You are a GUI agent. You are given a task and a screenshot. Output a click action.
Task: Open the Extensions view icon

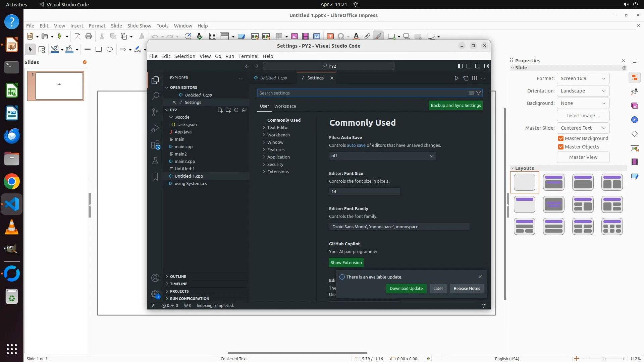[x=155, y=145]
